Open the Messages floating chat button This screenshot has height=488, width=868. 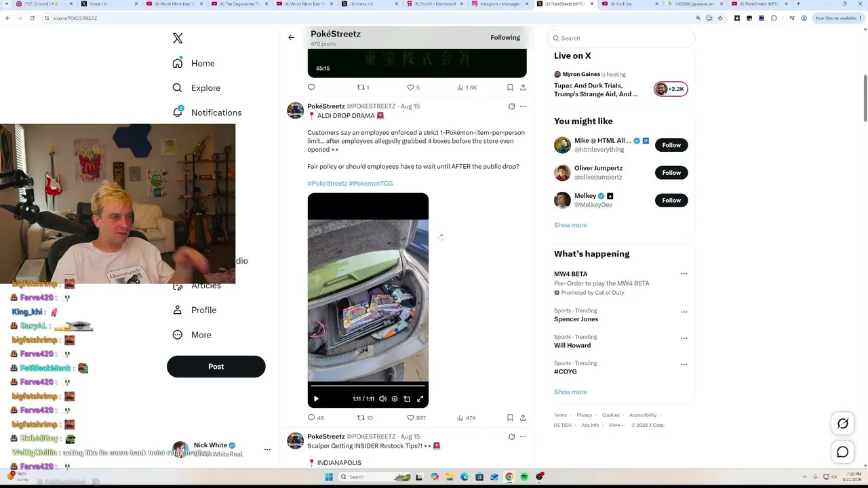point(843,452)
